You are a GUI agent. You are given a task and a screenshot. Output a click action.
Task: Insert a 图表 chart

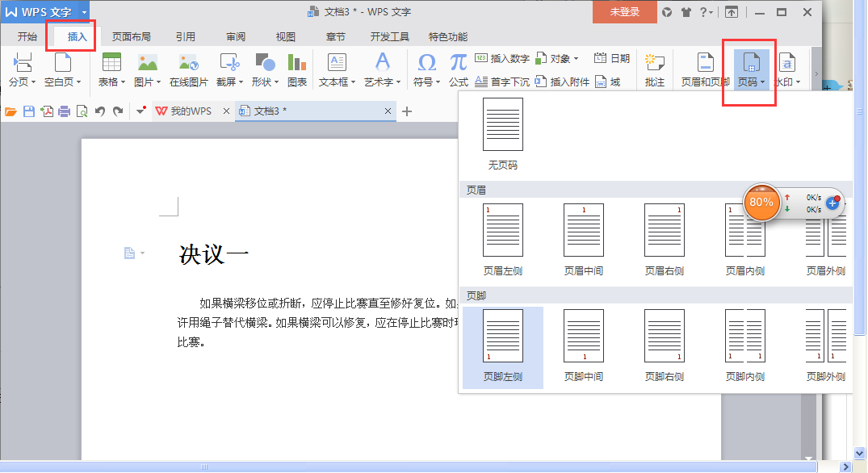(x=296, y=69)
